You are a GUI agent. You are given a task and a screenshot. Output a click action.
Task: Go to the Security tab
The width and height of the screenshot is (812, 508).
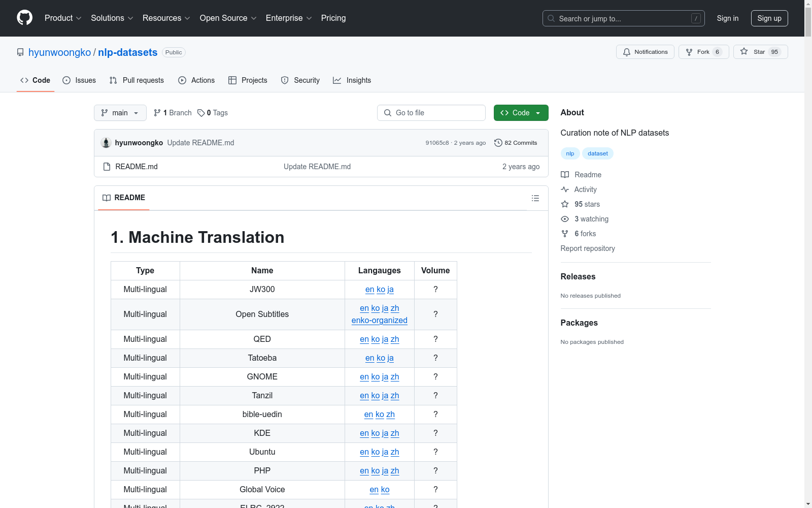click(x=300, y=80)
